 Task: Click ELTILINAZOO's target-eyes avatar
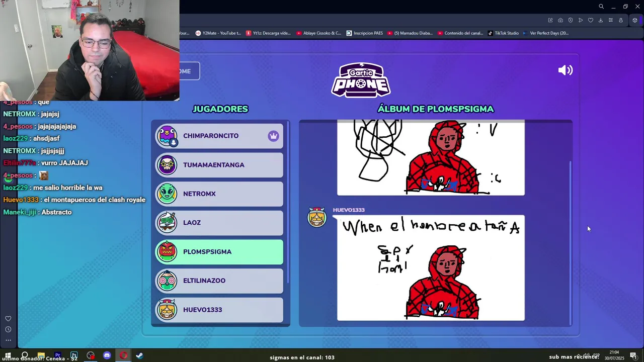[x=167, y=281]
